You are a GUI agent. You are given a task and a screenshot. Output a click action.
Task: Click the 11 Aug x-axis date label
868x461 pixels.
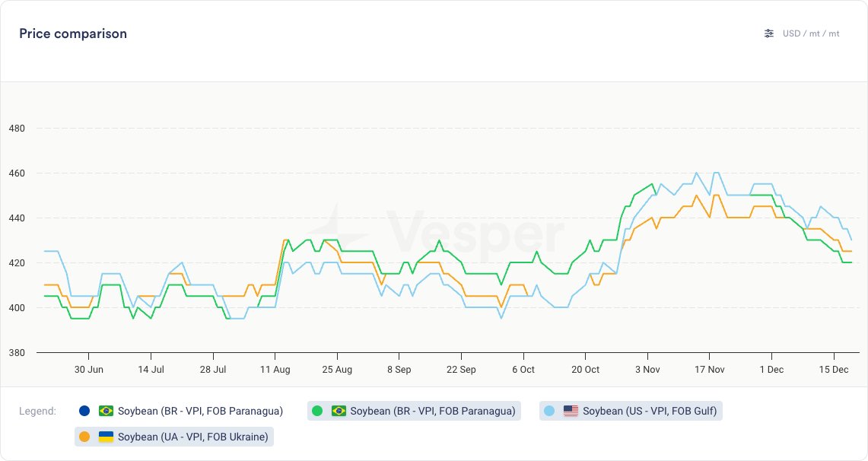click(x=275, y=370)
